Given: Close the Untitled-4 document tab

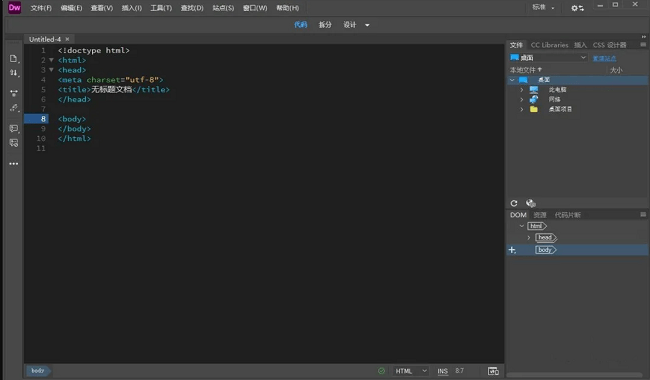Looking at the screenshot, I should click(x=67, y=39).
